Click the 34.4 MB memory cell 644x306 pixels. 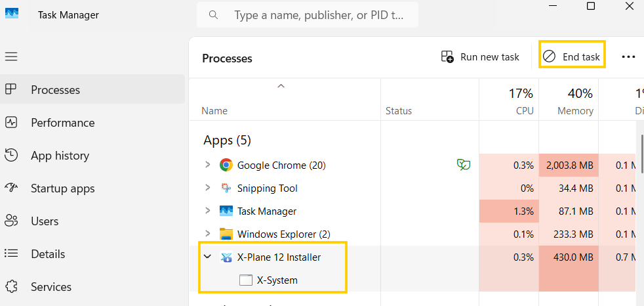[569, 188]
